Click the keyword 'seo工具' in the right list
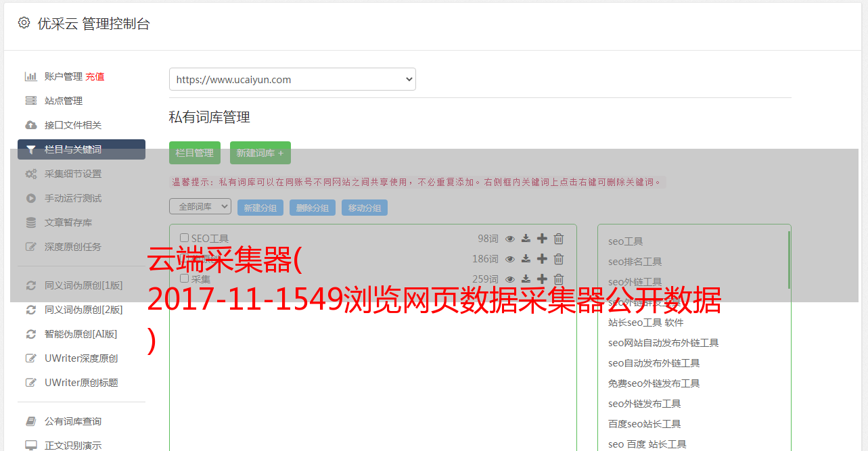The image size is (868, 451). coord(626,241)
